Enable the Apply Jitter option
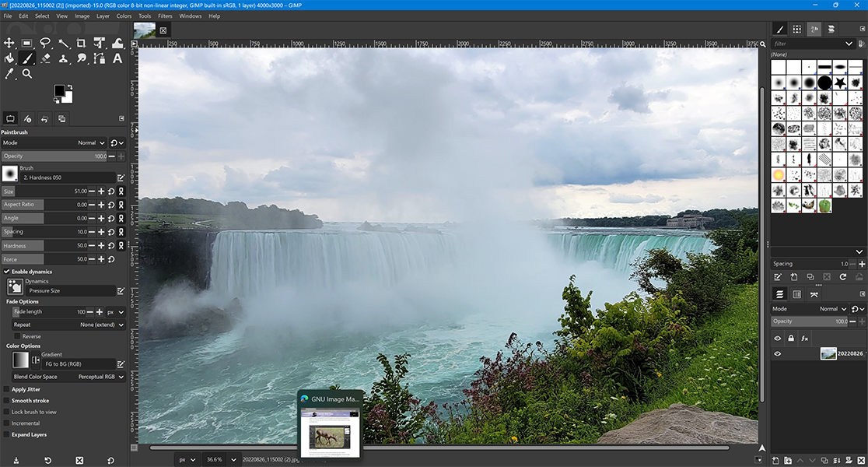 click(x=7, y=389)
